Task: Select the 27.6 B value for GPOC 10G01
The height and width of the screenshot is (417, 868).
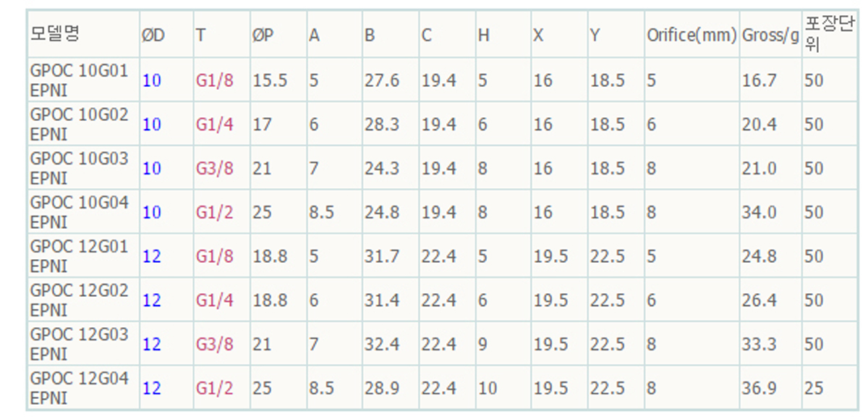Action: pos(381,80)
